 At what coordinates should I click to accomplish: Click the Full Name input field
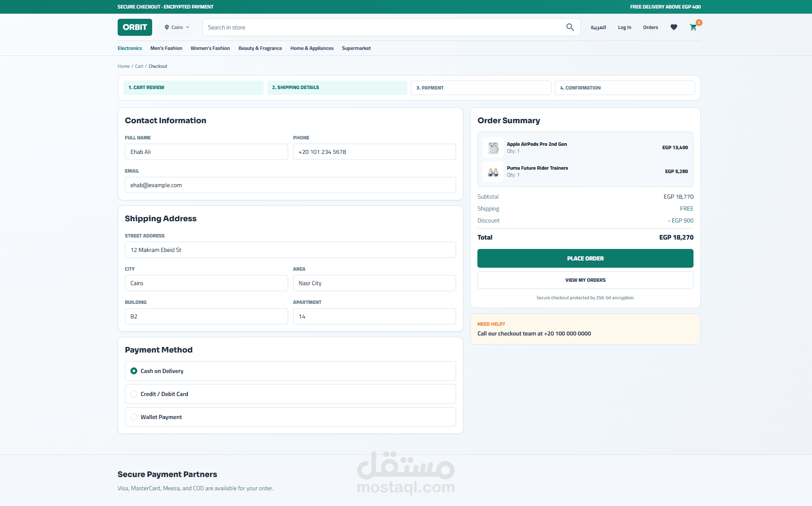click(x=206, y=152)
